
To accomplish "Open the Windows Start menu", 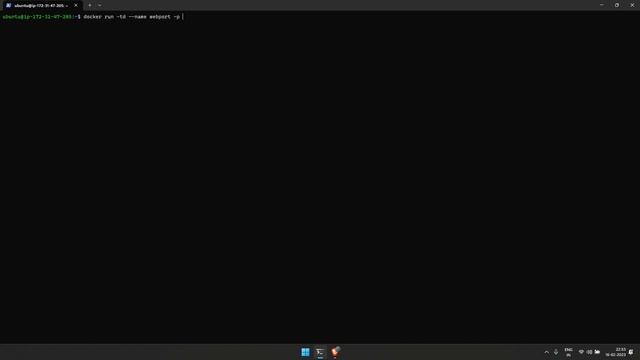I will [305, 352].
